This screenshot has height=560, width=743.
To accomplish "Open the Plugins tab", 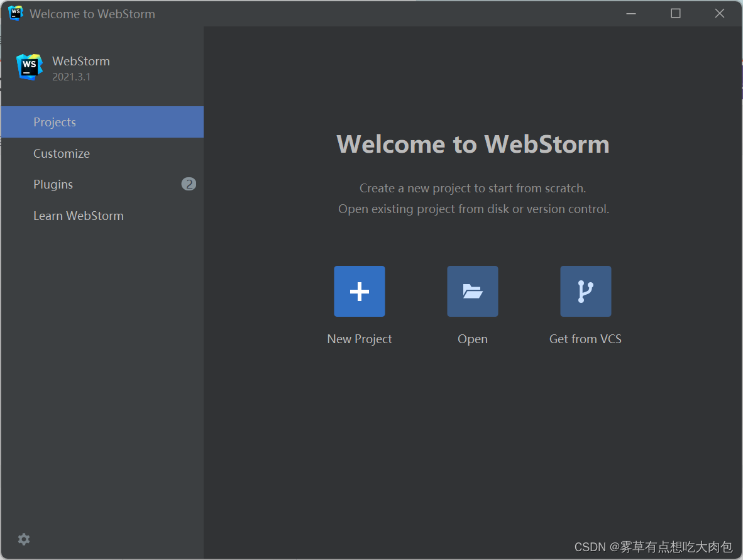I will pos(102,184).
